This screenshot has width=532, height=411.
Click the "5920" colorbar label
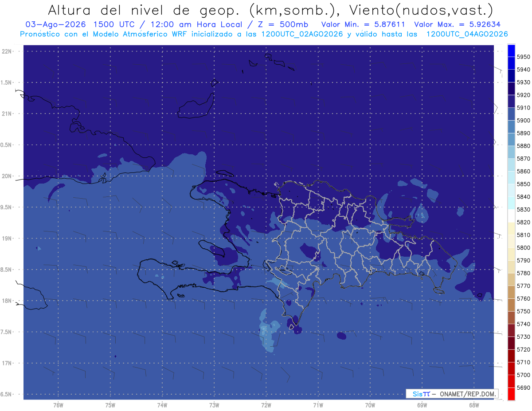pyautogui.click(x=524, y=95)
